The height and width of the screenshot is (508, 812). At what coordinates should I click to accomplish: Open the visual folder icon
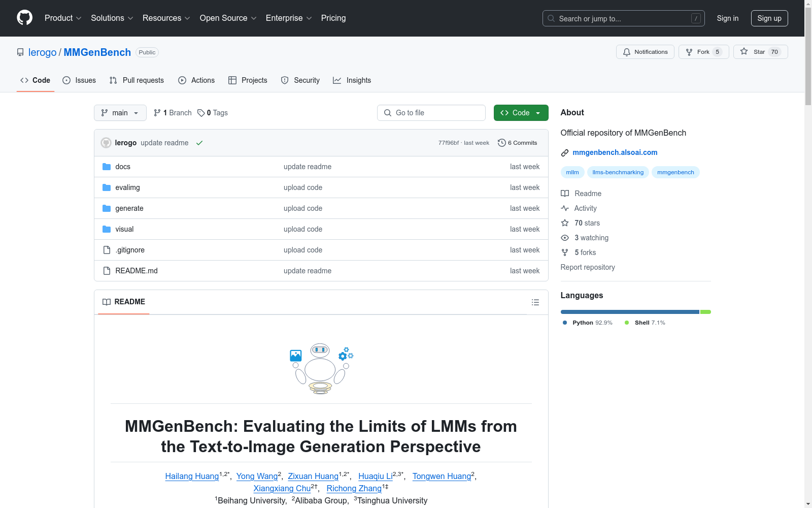(x=107, y=229)
